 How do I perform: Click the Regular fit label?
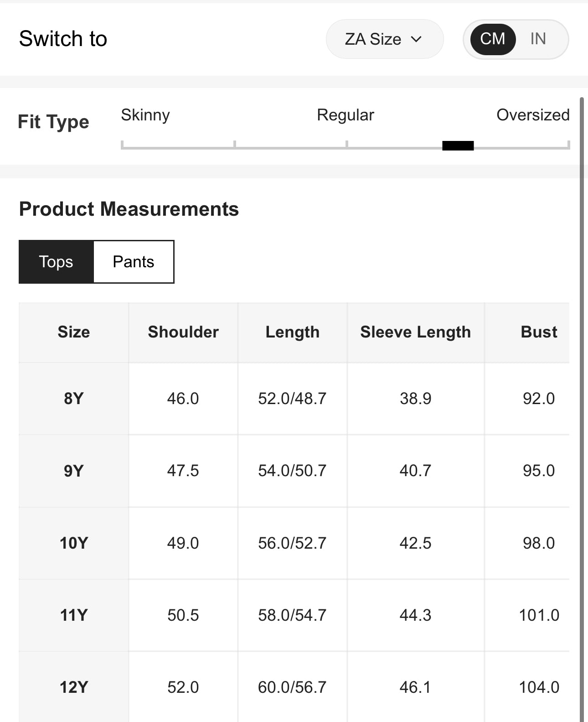tap(345, 115)
